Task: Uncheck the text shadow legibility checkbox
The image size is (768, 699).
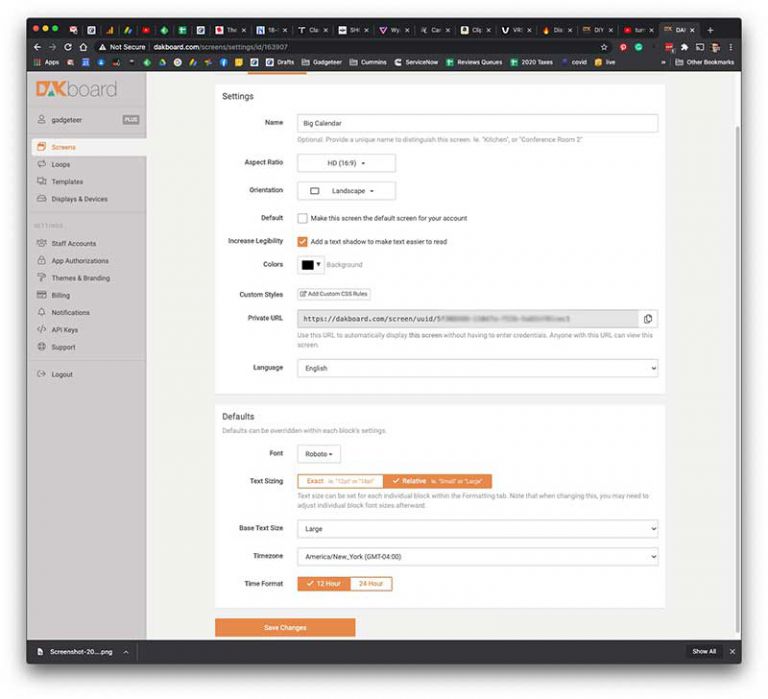Action: [302, 241]
